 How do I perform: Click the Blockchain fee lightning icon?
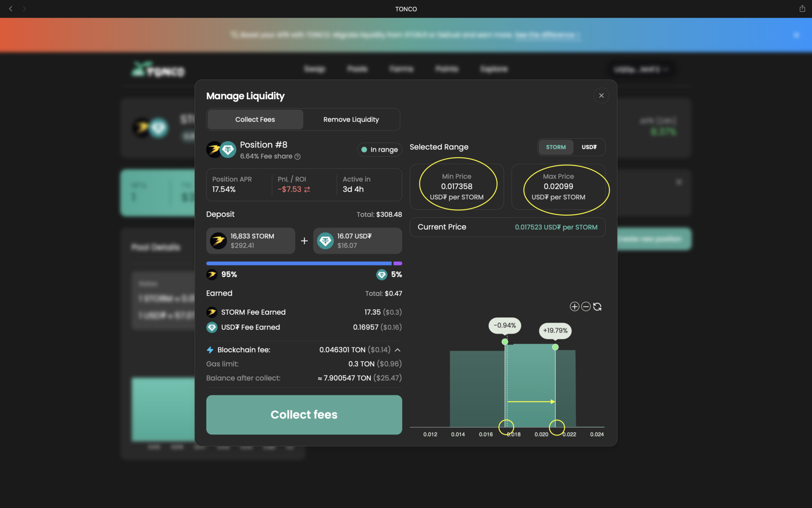(x=210, y=350)
